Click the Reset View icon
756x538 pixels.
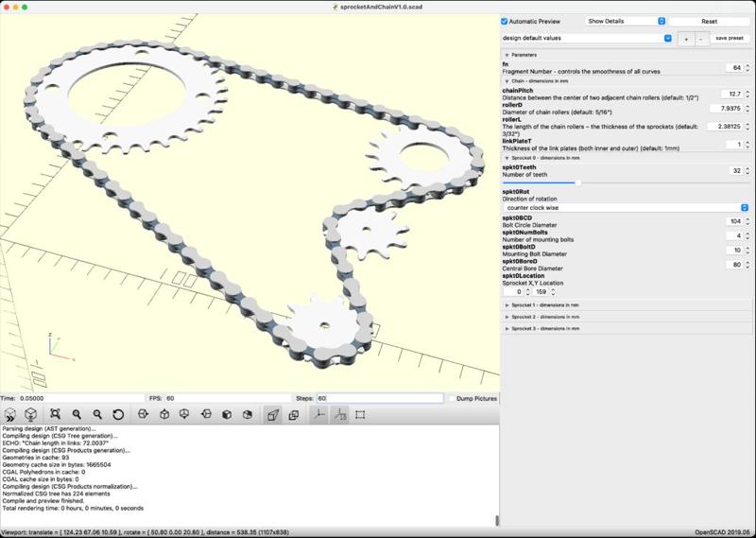[x=118, y=414]
